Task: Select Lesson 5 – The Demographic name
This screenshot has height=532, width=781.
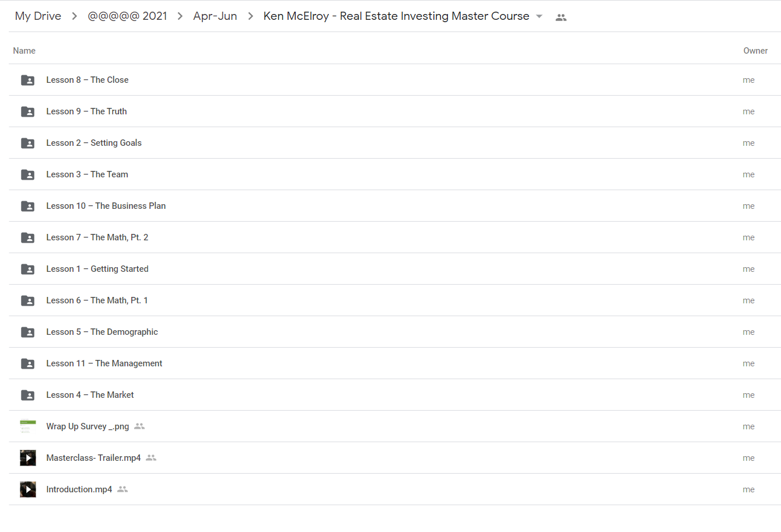Action: [x=102, y=332]
